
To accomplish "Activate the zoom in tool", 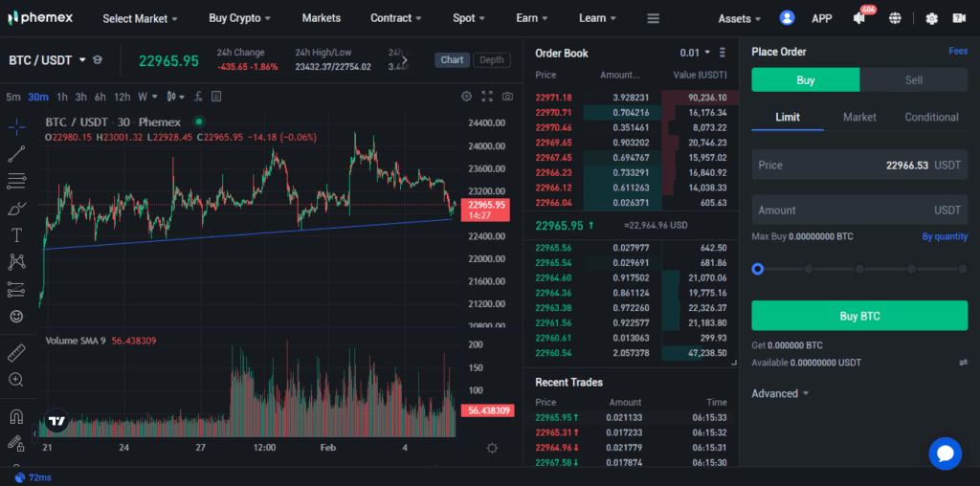I will [x=17, y=380].
